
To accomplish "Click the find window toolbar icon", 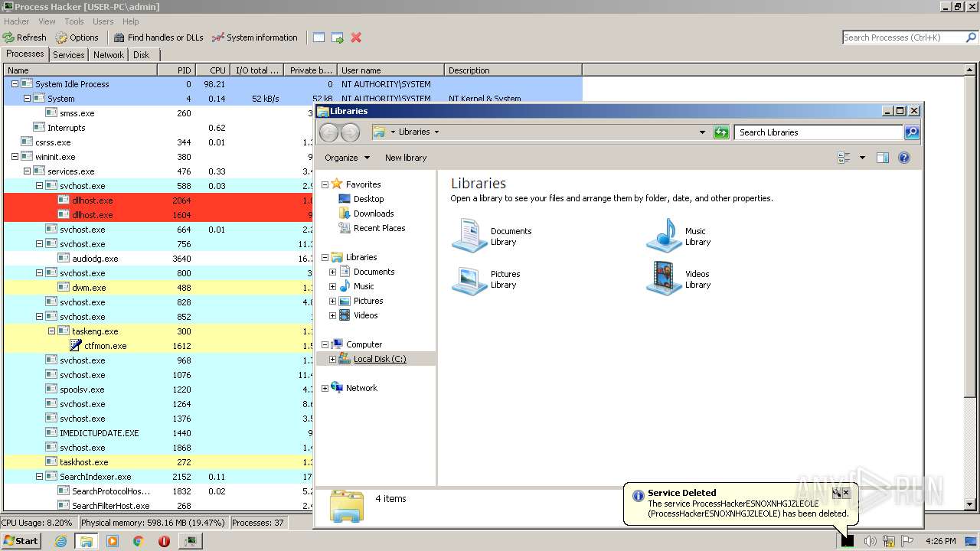I will coord(318,37).
